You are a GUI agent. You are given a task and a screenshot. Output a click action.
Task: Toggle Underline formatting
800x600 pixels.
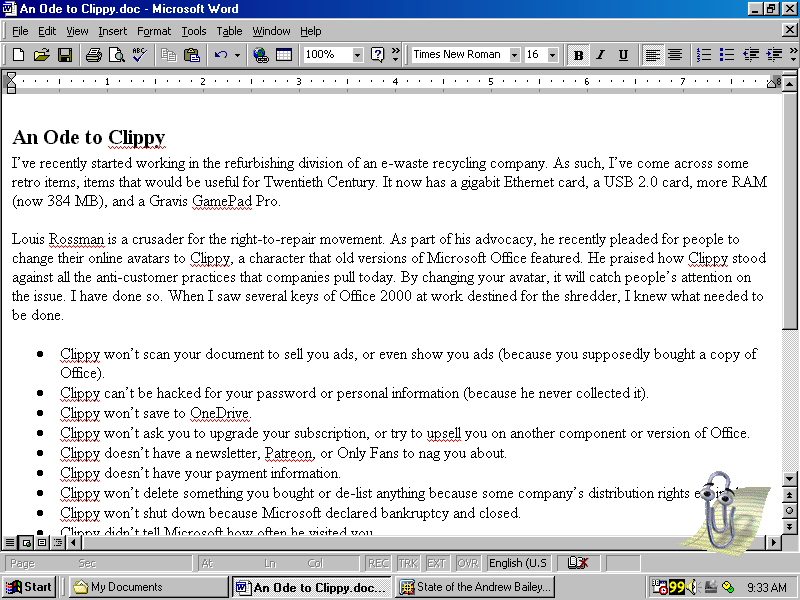point(623,55)
